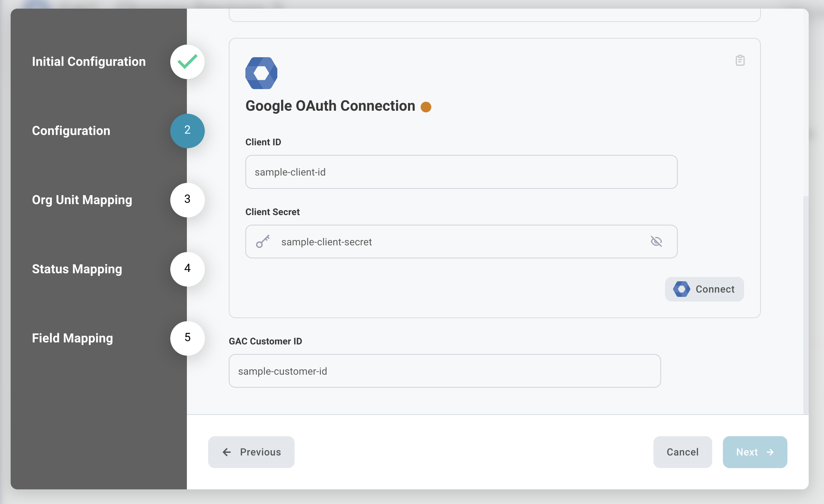
Task: Go to the Org Unit Mapping step
Action: (82, 200)
